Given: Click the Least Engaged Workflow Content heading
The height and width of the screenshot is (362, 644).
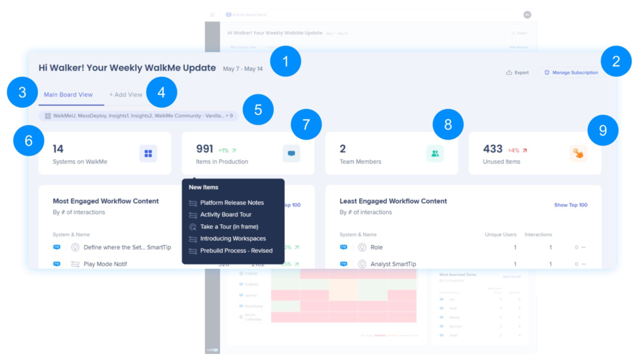Looking at the screenshot, I should [x=393, y=201].
